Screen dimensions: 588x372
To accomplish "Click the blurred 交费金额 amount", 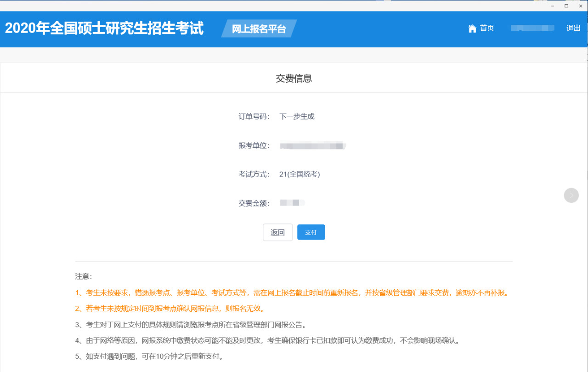I will 292,203.
